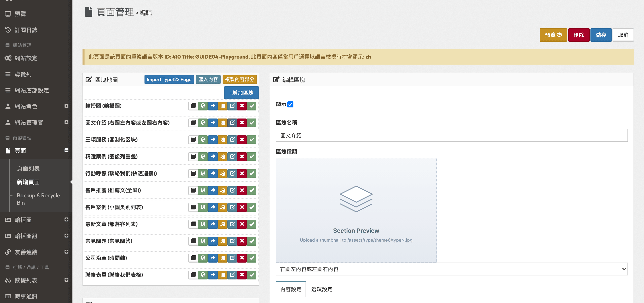Click the 複製內容部分 button

tap(239, 79)
